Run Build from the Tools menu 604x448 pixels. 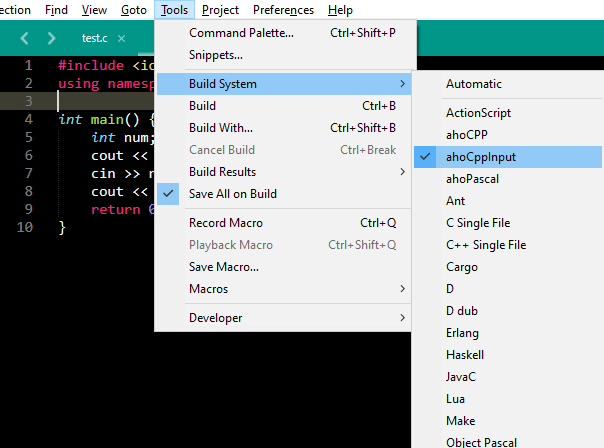coord(203,106)
